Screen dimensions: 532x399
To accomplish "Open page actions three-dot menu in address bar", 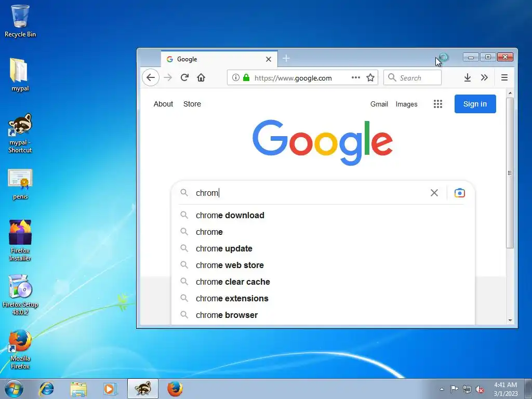I will 355,78.
